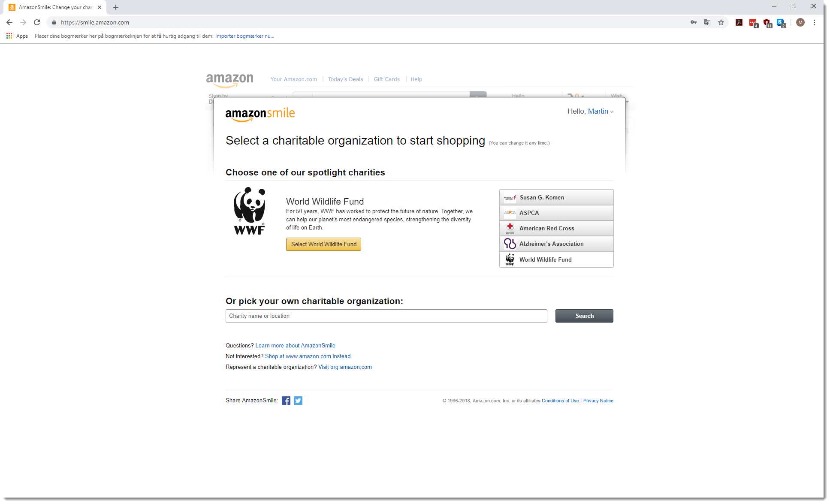The image size is (830, 504).
Task: Expand the Hello, Martin account menu
Action: (591, 111)
